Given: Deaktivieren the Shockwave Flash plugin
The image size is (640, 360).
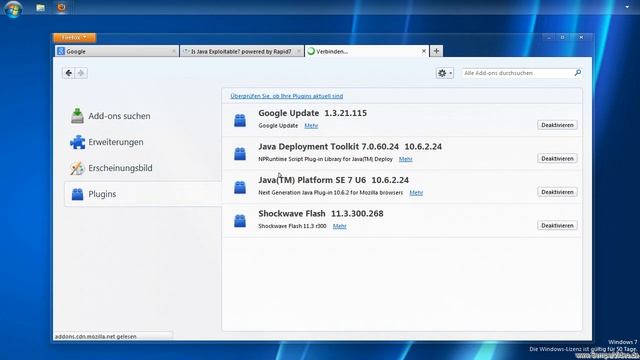Looking at the screenshot, I should pos(557,225).
